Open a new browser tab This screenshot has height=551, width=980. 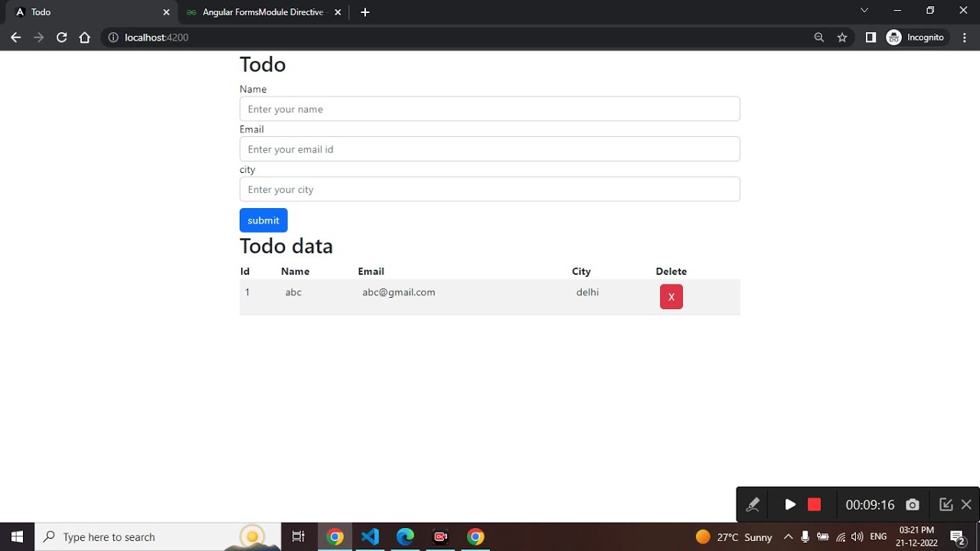click(x=365, y=12)
